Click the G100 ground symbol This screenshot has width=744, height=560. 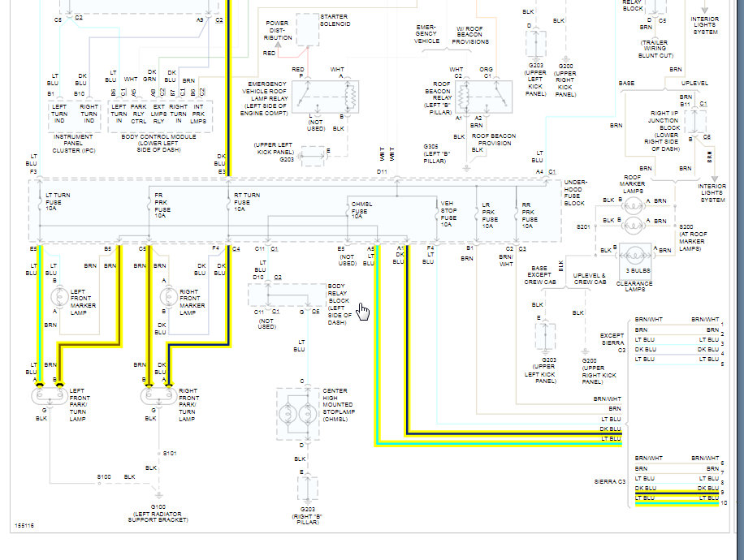tap(159, 495)
